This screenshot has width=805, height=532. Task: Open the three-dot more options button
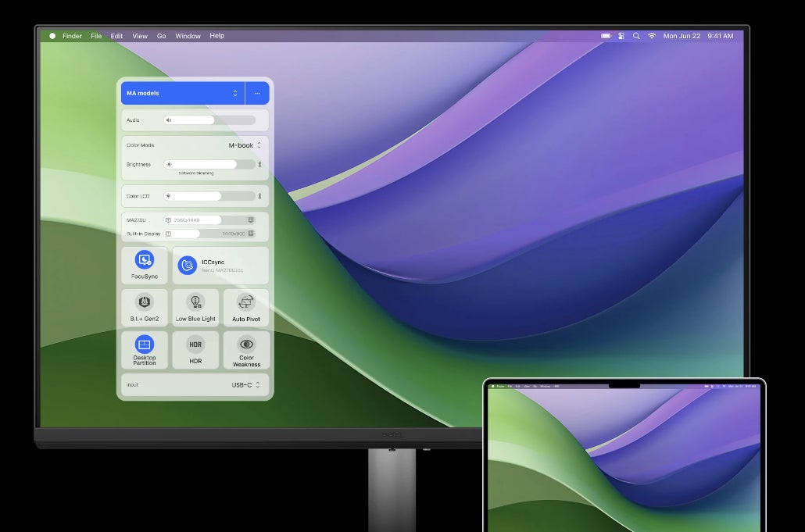(257, 93)
